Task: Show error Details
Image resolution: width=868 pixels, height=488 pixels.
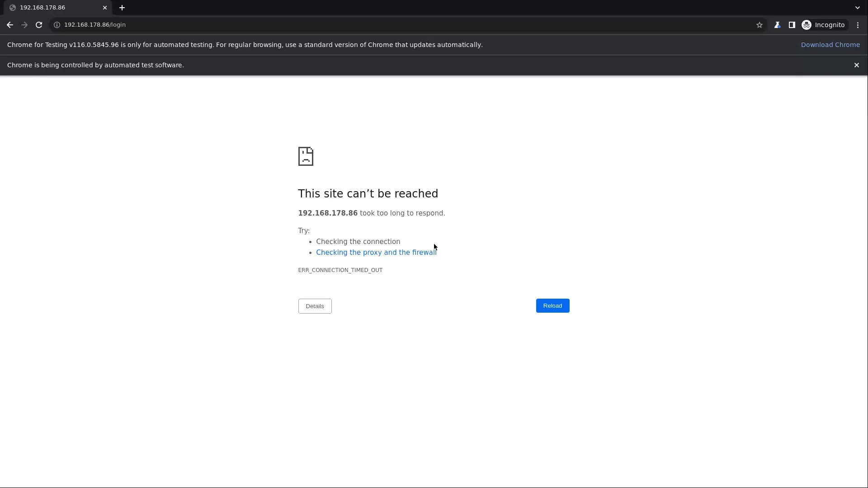Action: coord(314,306)
